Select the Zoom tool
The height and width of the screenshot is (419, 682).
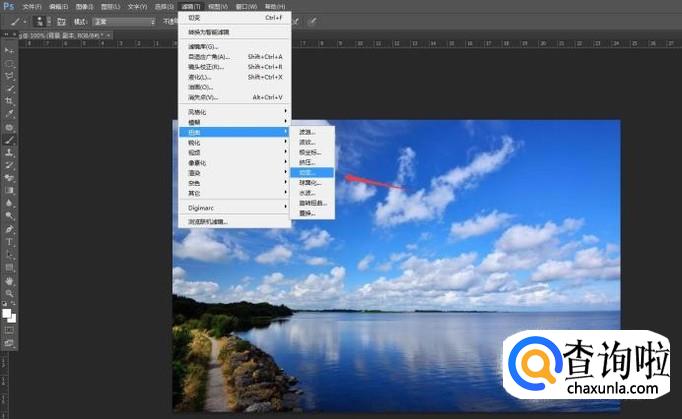point(9,294)
